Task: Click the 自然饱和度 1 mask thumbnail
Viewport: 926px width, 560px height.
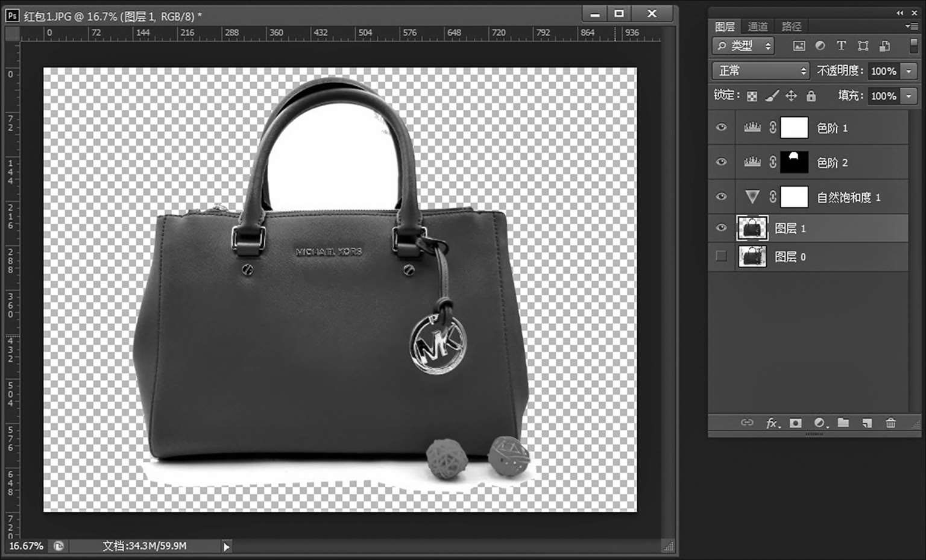Action: coord(794,197)
